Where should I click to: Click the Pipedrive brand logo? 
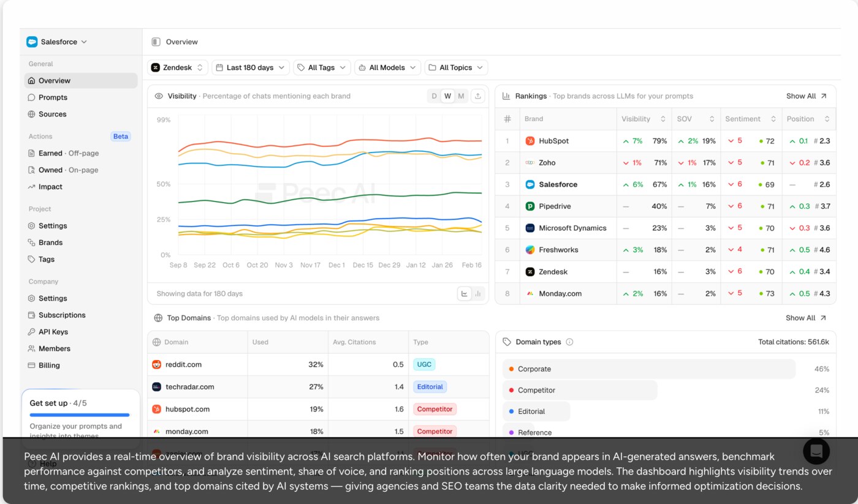click(x=530, y=206)
